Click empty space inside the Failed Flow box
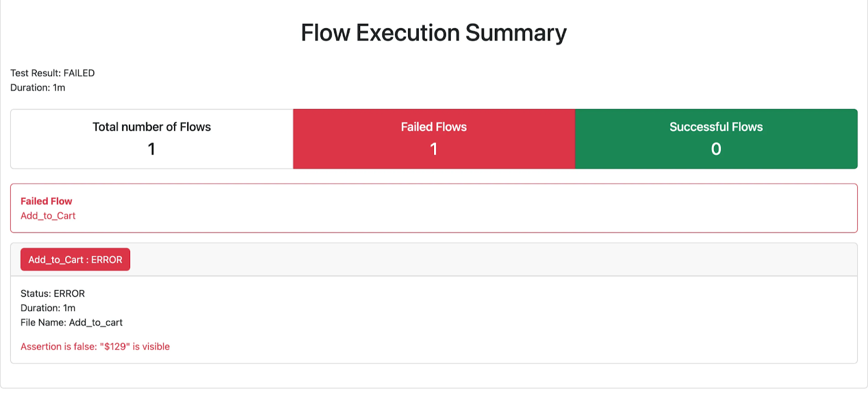 434,208
